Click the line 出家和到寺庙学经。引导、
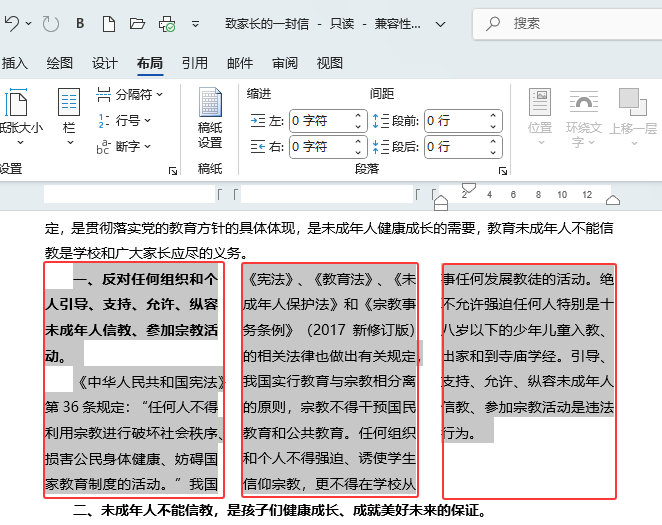This screenshot has width=662, height=525. coord(524,356)
